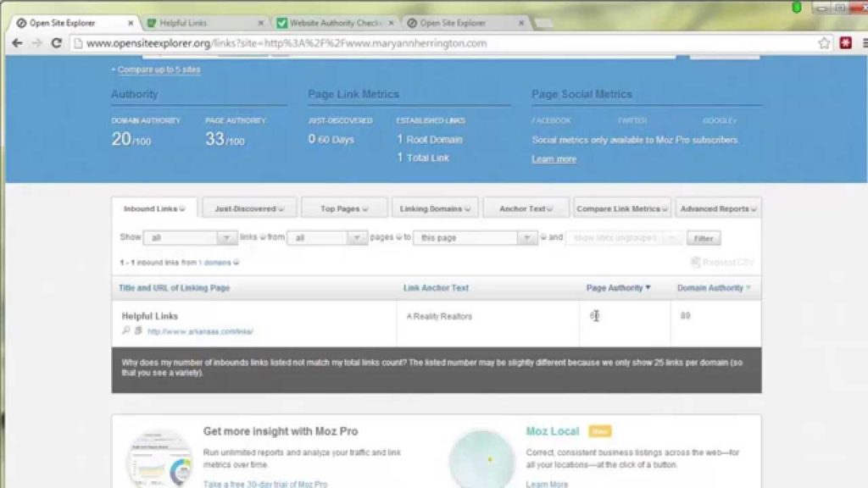Viewport: 868px width, 488px height.
Task: Click Learn more under Page Social Metrics
Action: click(x=554, y=158)
